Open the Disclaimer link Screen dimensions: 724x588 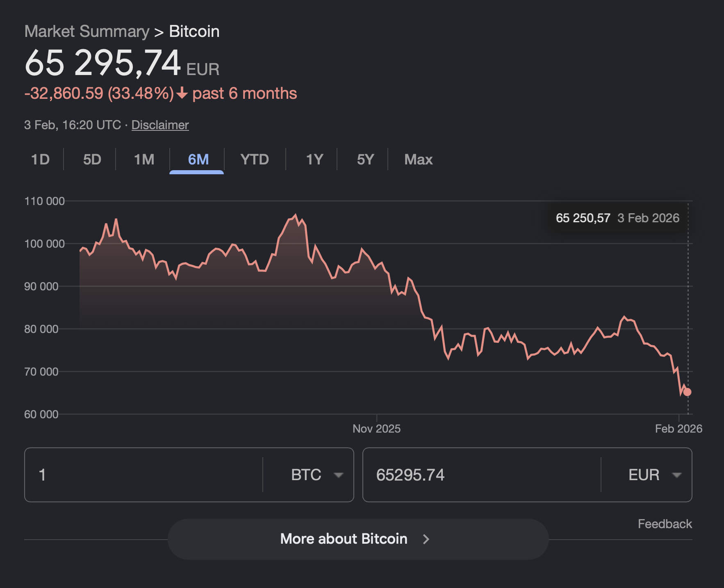point(160,125)
